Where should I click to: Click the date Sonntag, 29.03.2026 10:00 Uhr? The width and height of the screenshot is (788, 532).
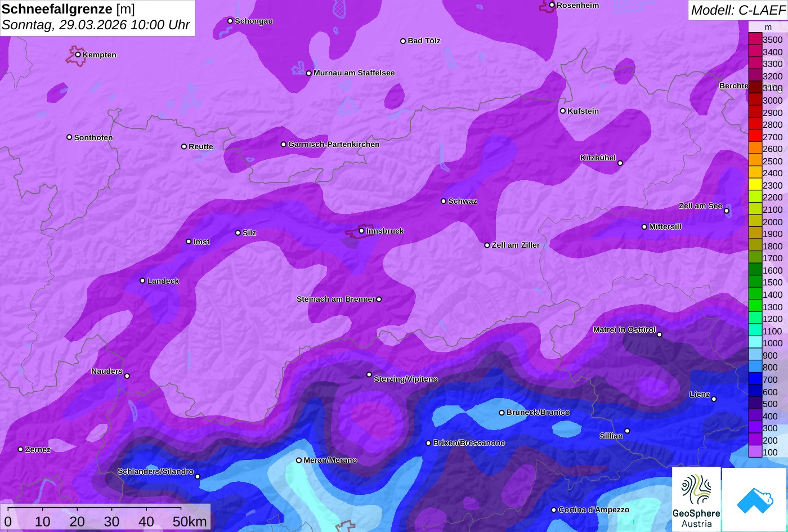click(96, 25)
